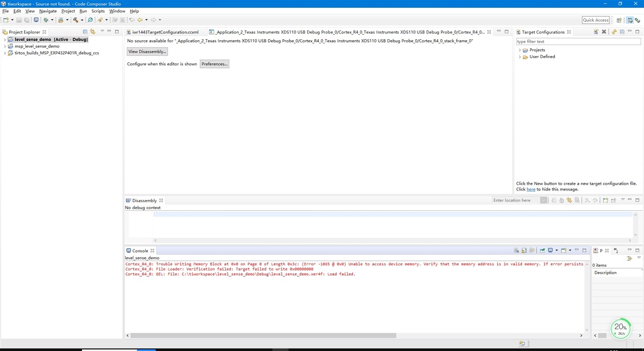Click New Target Configuration icon
Screen dimensions: 644x351
[596, 32]
